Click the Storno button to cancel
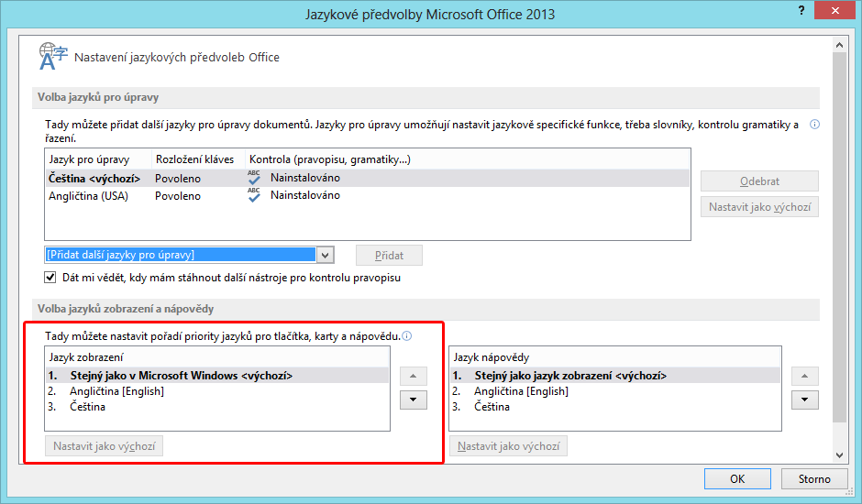Viewport: 862px width, 504px height. coord(813,478)
